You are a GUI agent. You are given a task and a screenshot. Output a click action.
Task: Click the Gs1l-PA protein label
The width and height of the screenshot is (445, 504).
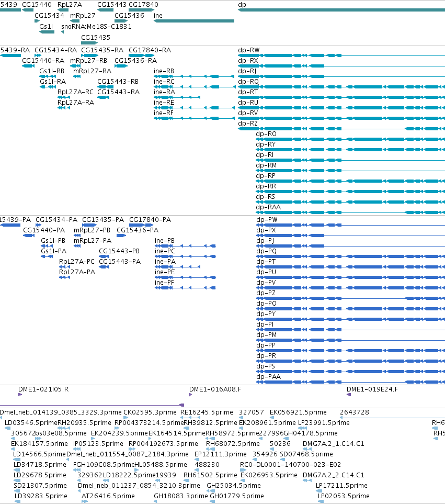[54, 251]
